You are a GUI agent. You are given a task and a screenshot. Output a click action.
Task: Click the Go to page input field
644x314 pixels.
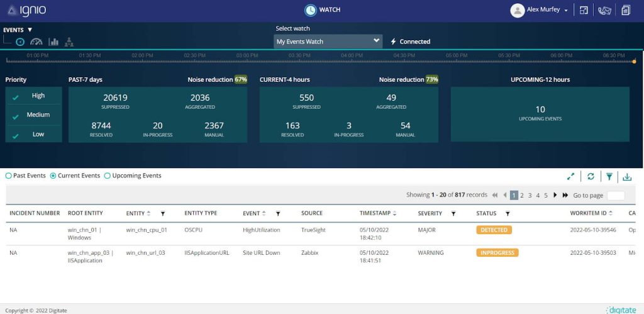click(x=616, y=196)
